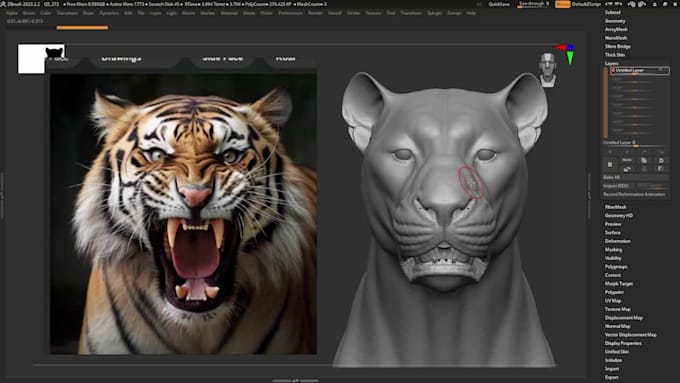
Task: Click the large new-layer square icon
Action: pos(610,164)
